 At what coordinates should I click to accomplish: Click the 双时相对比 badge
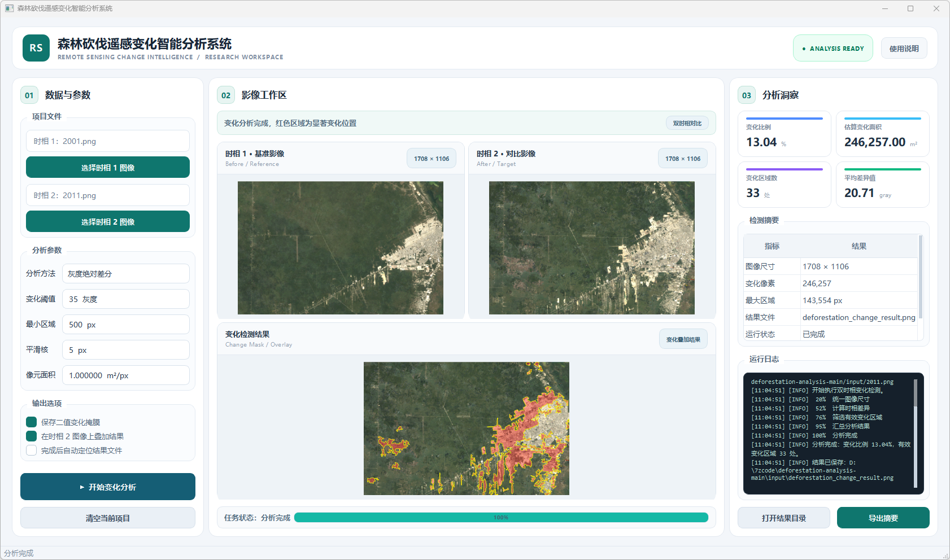coord(687,123)
